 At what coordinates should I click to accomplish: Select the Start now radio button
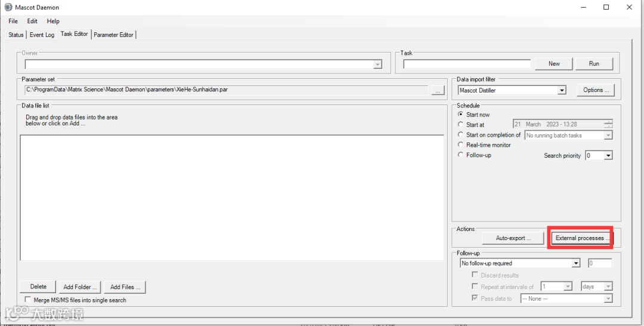461,115
